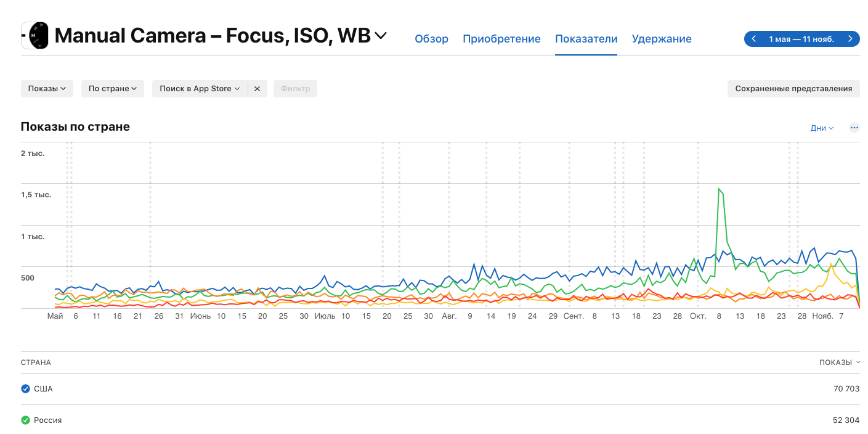Screen dimensions: 868x434
Task: Switch to the Обзор tab
Action: (431, 39)
